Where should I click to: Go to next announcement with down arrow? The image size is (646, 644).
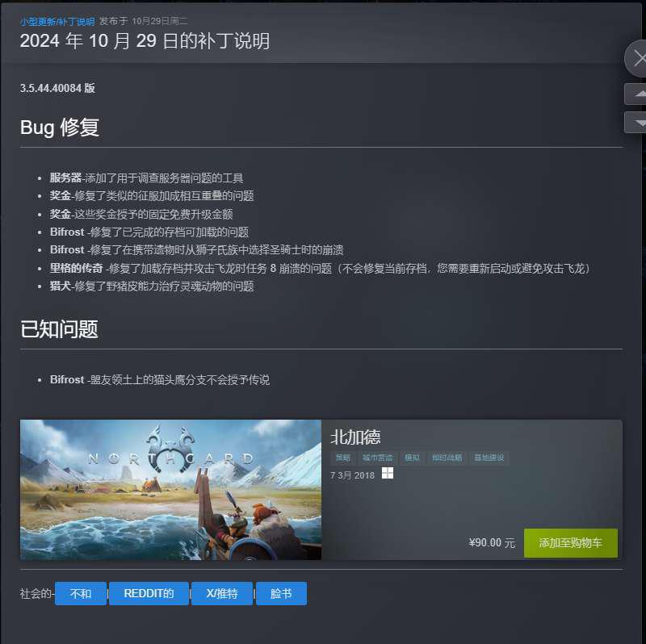click(x=636, y=123)
